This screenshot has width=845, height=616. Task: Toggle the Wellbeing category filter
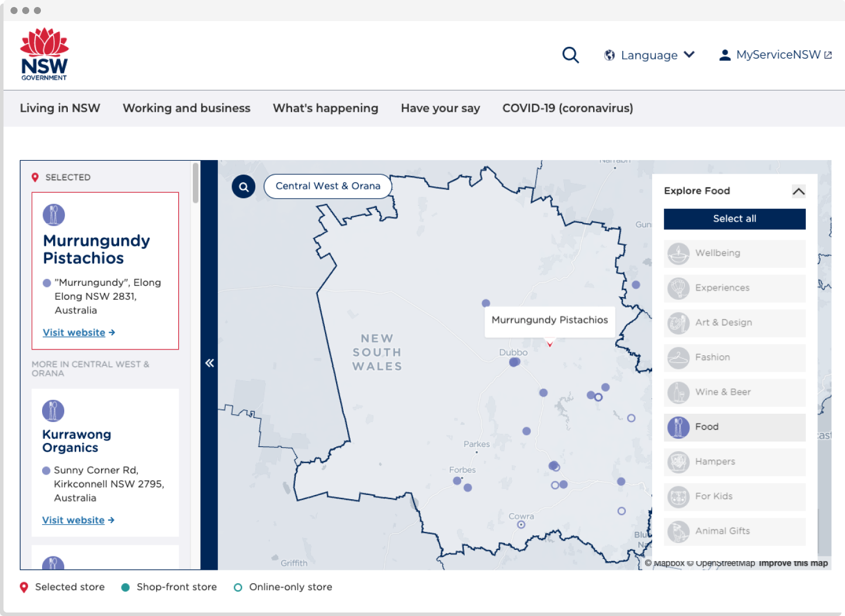click(735, 253)
